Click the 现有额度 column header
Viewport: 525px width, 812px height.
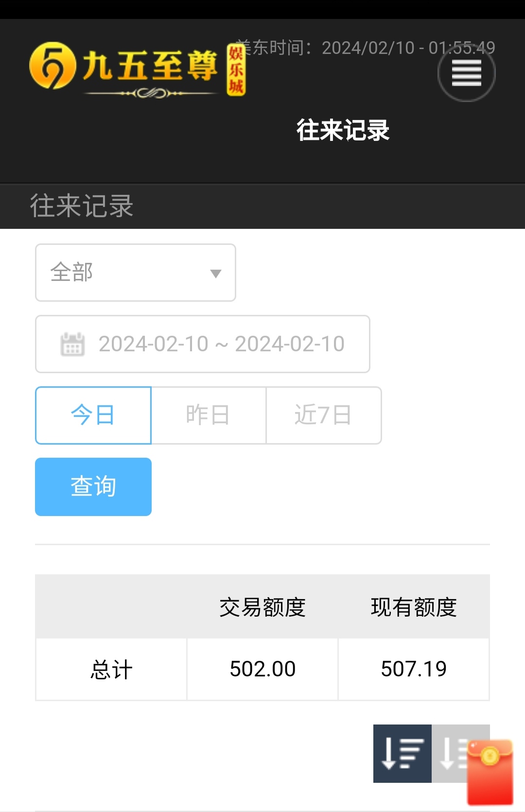click(414, 607)
